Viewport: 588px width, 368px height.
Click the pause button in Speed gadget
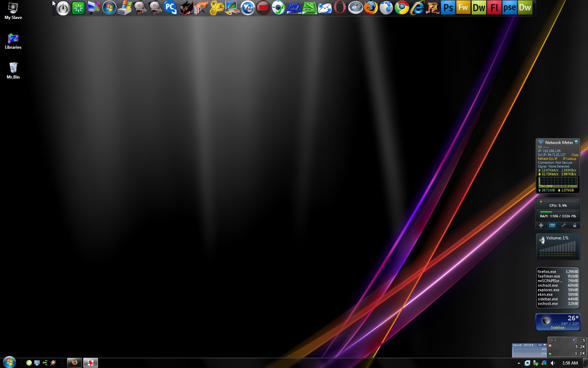(x=540, y=345)
